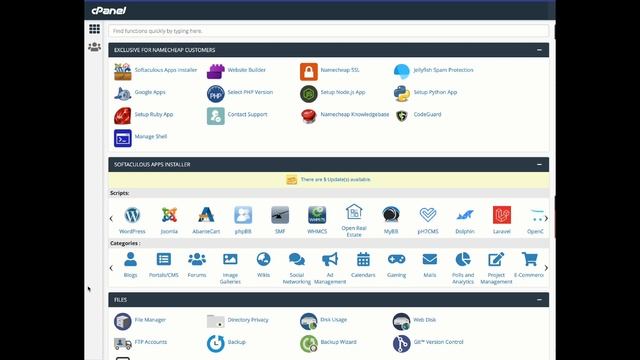Viewport: 640px width, 360px height.
Task: Select the Dolphin script
Action: click(x=465, y=220)
